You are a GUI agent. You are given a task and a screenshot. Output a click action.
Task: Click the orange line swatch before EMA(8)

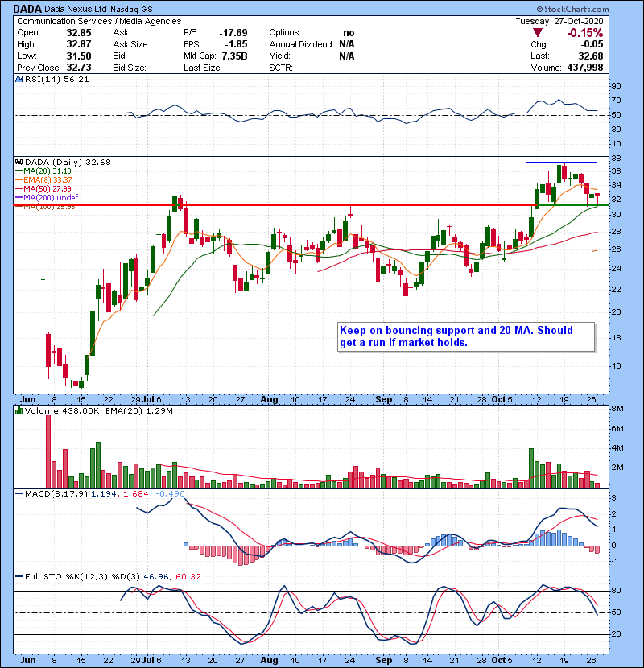pyautogui.click(x=19, y=180)
